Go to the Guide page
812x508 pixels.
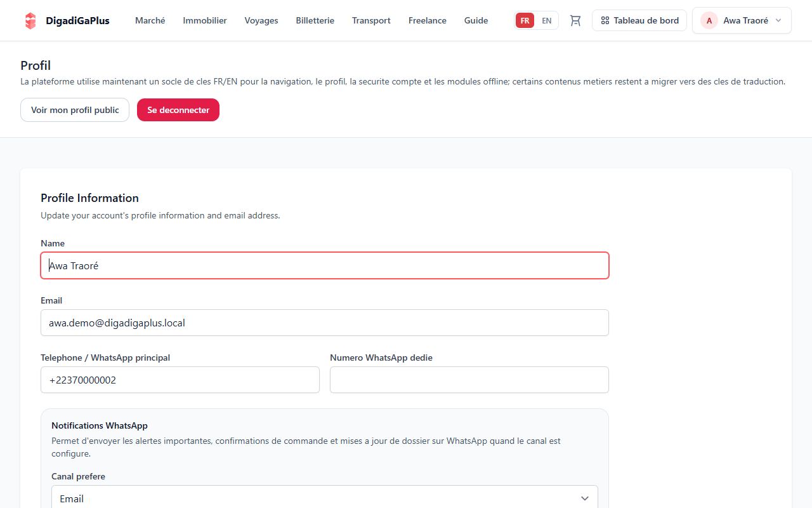point(476,20)
